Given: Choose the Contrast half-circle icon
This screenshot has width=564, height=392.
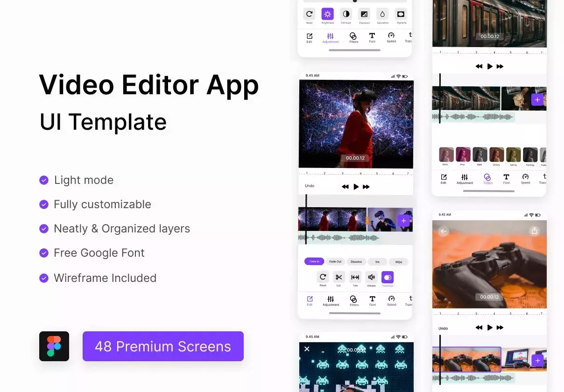Looking at the screenshot, I should (345, 14).
